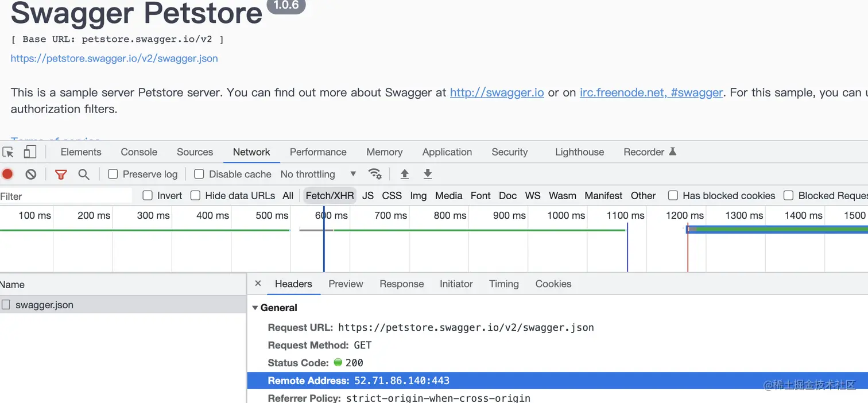868x403 pixels.
Task: Import HAR file with upload arrow
Action: [x=405, y=174]
